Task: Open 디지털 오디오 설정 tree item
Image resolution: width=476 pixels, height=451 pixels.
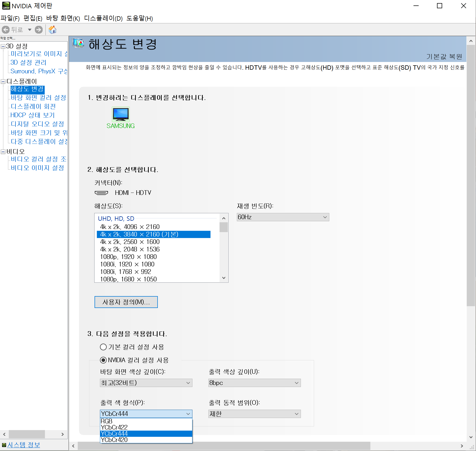Action: 37,124
